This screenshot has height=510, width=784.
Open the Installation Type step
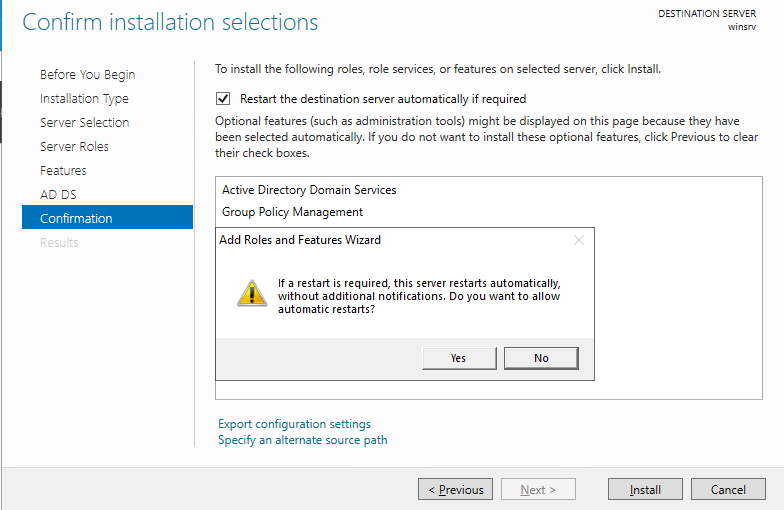point(84,99)
